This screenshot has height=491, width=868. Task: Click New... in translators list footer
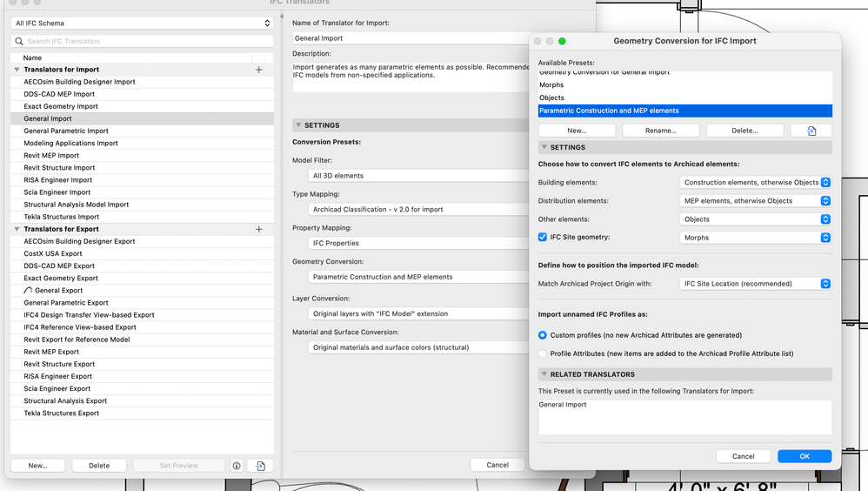(37, 466)
